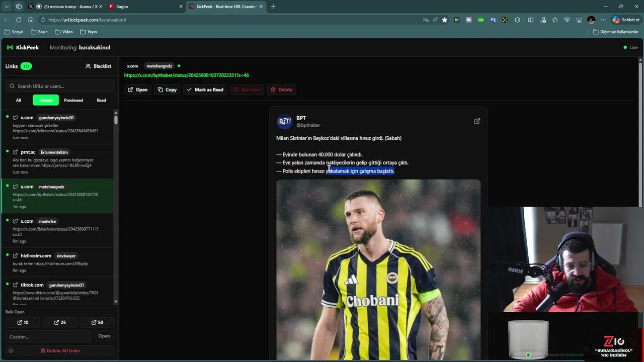Click the x.com domain tag above the URL
The image size is (644, 362).
click(132, 66)
